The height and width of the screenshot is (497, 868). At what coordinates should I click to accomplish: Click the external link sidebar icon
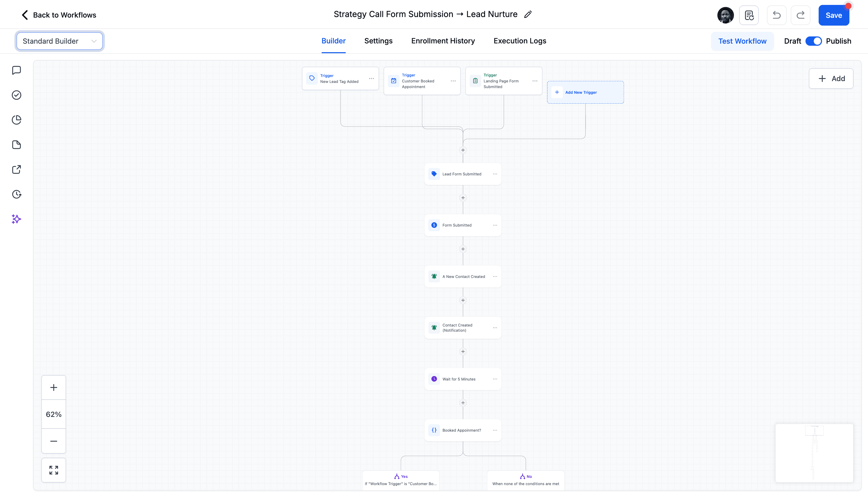point(16,169)
